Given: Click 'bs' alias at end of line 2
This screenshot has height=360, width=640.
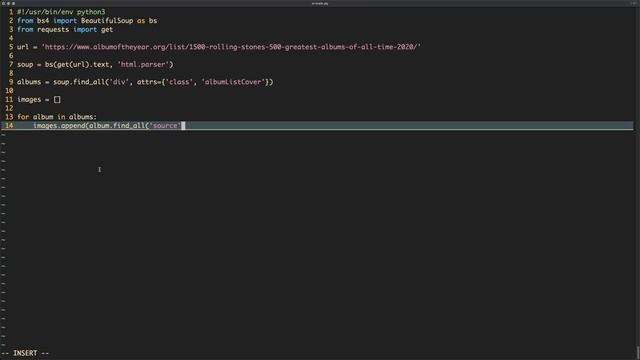Looking at the screenshot, I should coord(153,21).
